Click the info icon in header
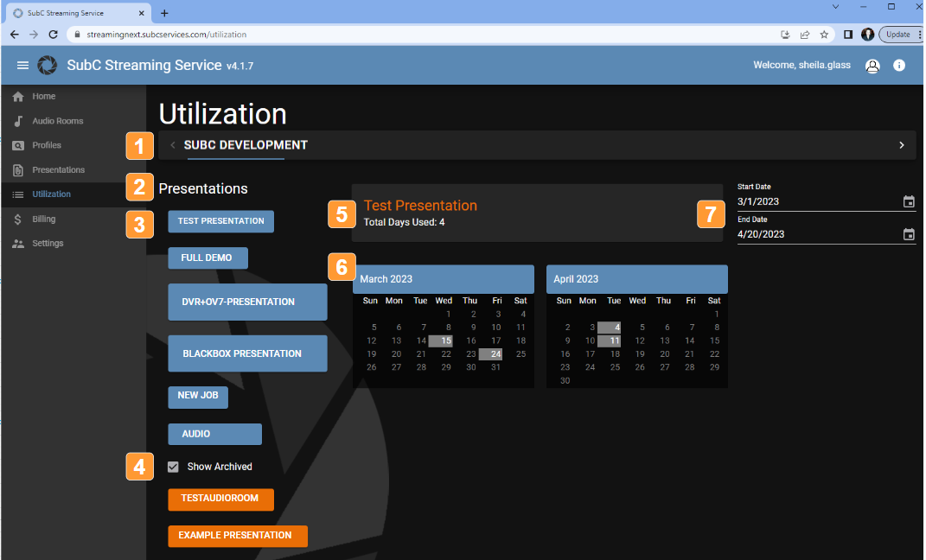 click(x=899, y=66)
